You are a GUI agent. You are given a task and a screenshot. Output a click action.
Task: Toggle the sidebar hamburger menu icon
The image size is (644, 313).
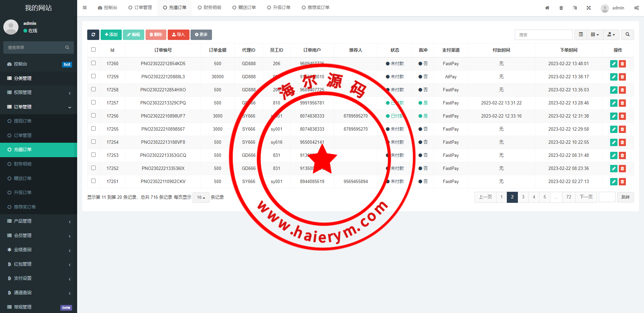pos(85,8)
